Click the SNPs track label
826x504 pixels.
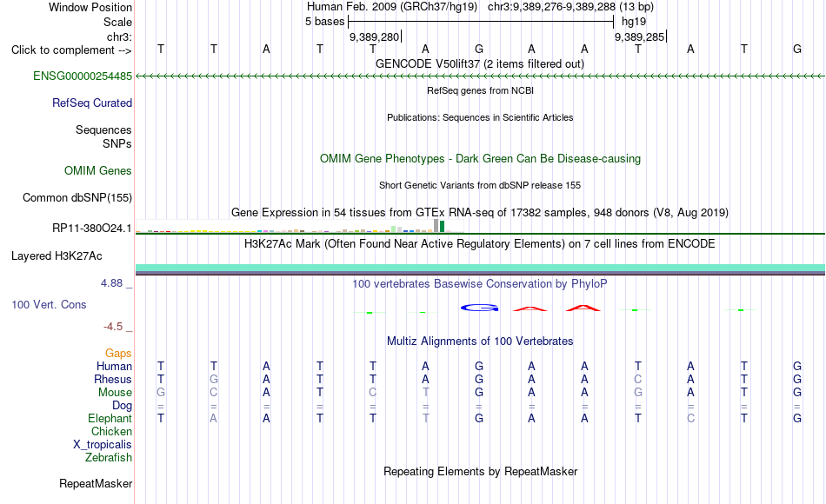[x=117, y=143]
